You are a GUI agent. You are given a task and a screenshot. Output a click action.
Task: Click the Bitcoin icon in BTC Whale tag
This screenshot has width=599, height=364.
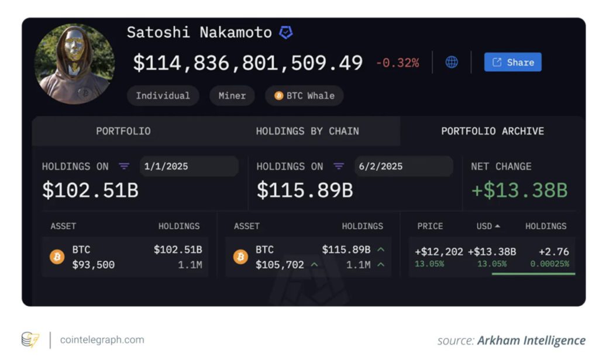(279, 96)
